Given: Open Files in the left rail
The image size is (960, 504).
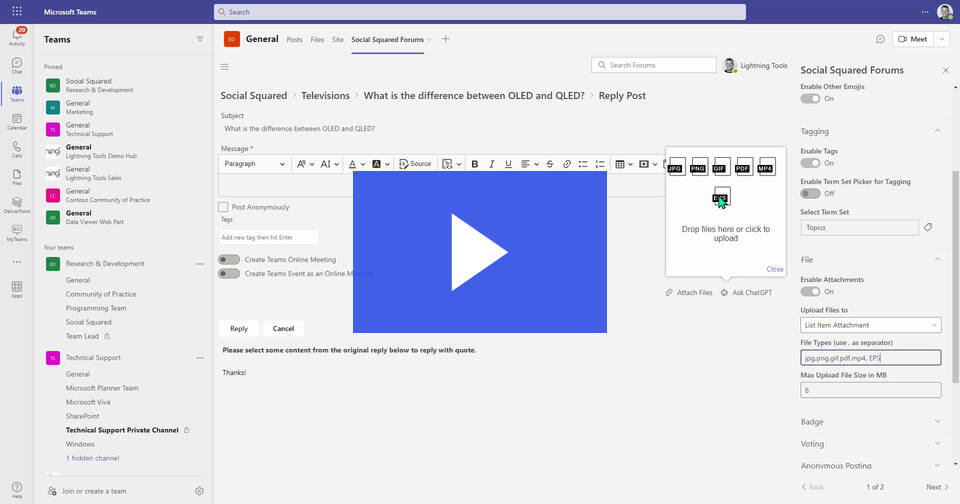Looking at the screenshot, I should (17, 177).
